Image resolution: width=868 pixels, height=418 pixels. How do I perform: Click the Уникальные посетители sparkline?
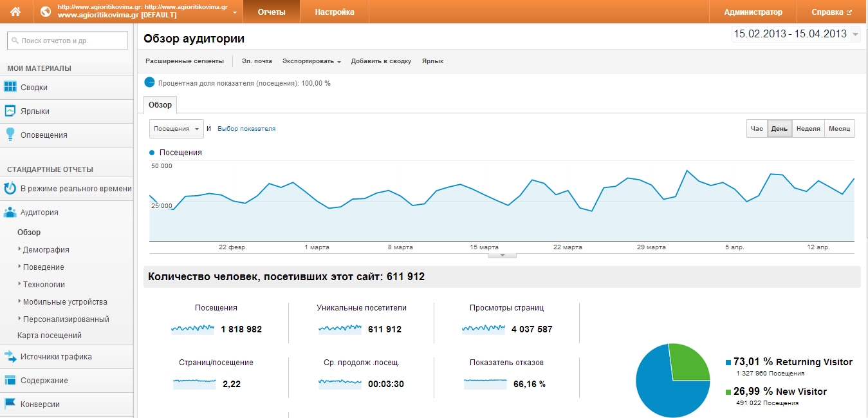coord(340,328)
